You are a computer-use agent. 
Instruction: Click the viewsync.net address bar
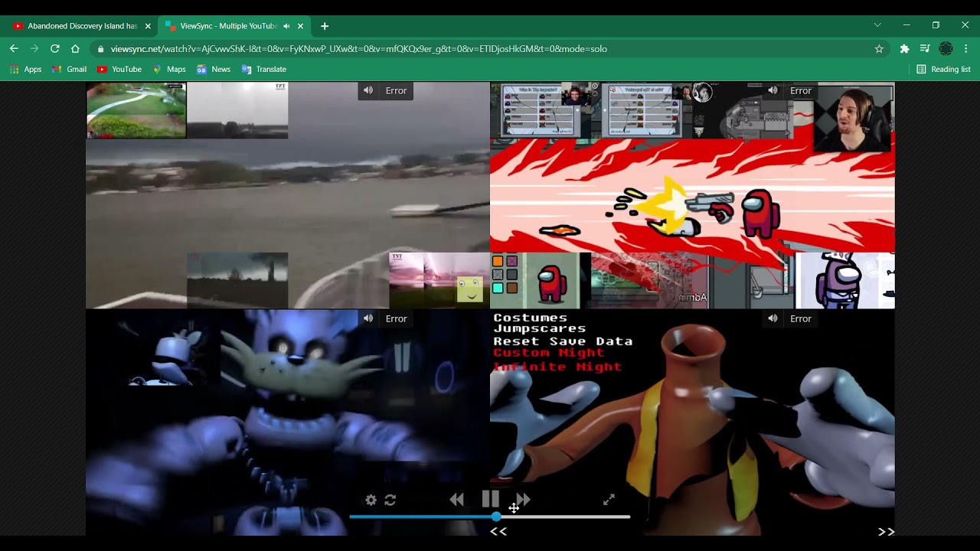[490, 48]
